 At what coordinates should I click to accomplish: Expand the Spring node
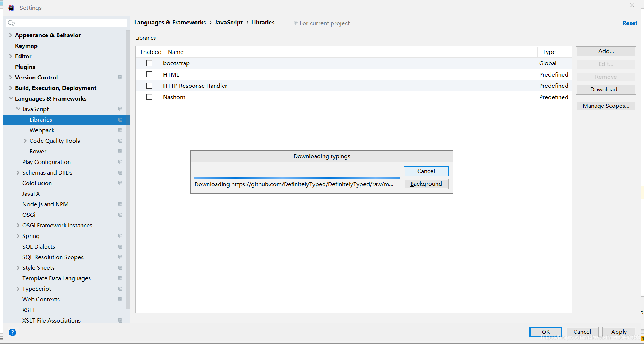(18, 236)
